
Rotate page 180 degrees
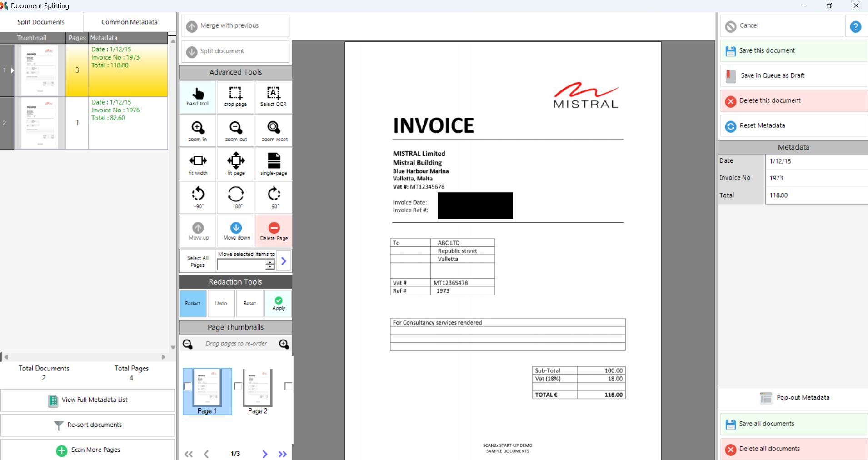click(x=235, y=197)
